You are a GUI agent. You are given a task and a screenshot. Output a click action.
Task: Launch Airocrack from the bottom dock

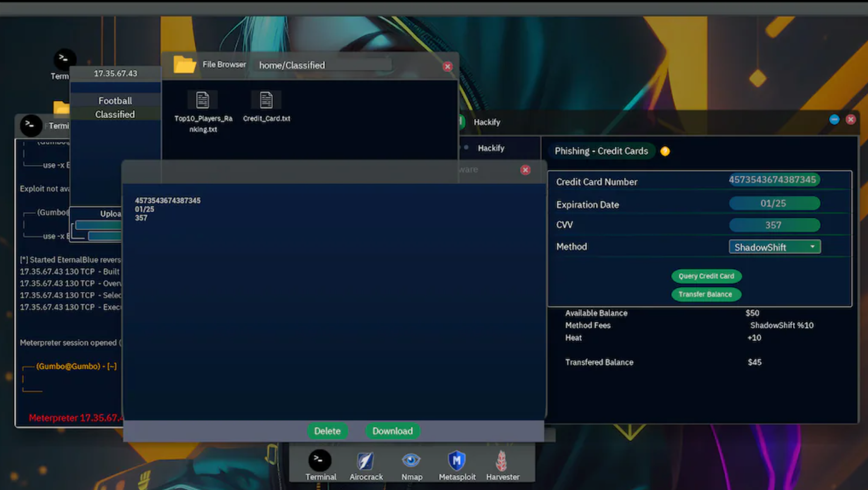[366, 461]
